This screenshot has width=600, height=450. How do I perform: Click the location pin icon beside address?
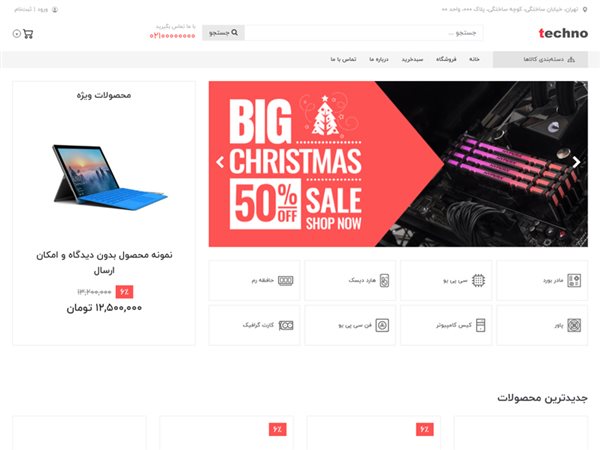[585, 10]
